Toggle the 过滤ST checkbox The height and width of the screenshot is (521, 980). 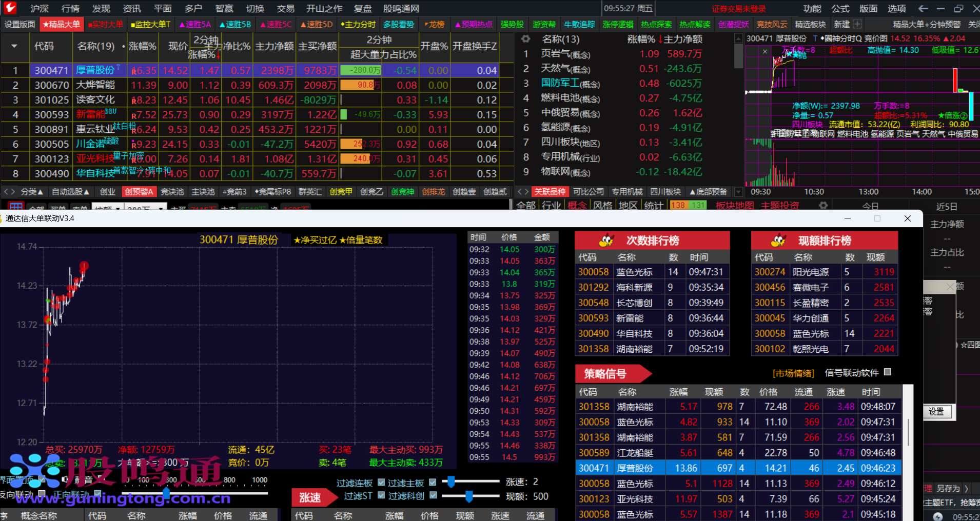[381, 495]
